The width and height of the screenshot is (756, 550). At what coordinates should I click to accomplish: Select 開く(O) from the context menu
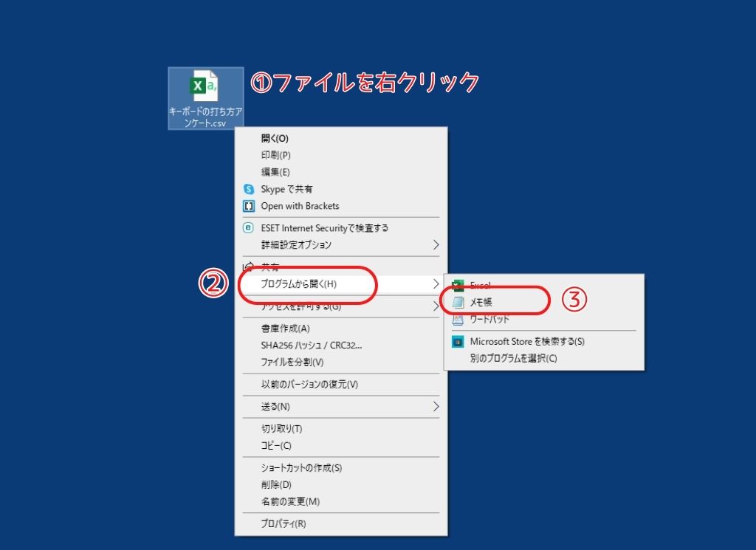pyautogui.click(x=275, y=138)
